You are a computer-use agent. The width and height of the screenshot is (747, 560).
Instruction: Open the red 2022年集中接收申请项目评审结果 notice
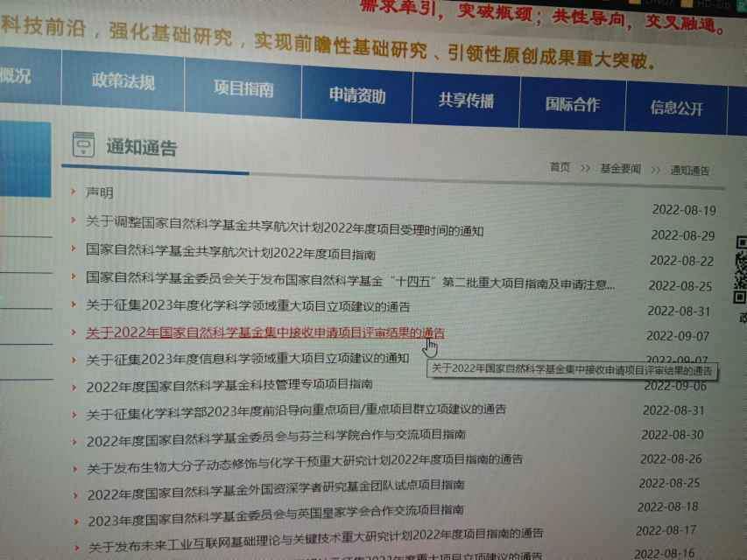[x=265, y=332]
